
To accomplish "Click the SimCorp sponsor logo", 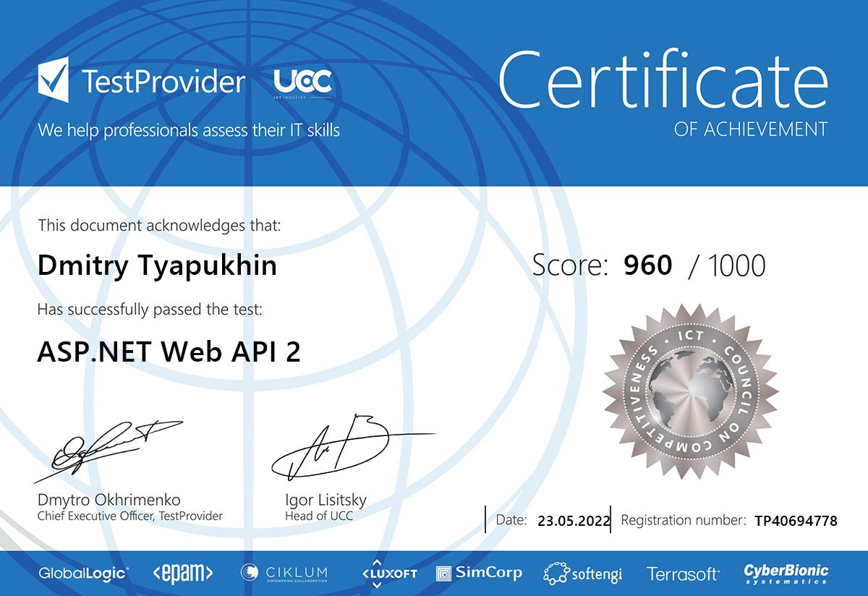I will [479, 573].
